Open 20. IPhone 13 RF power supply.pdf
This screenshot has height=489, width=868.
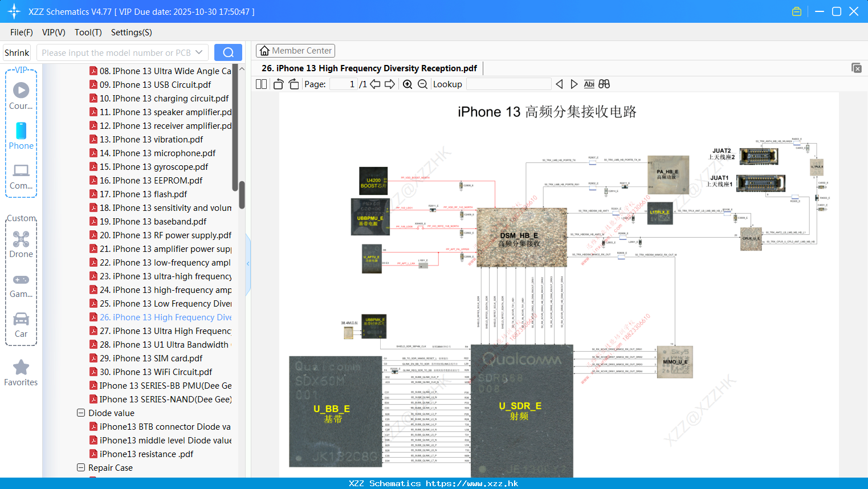pyautogui.click(x=160, y=235)
